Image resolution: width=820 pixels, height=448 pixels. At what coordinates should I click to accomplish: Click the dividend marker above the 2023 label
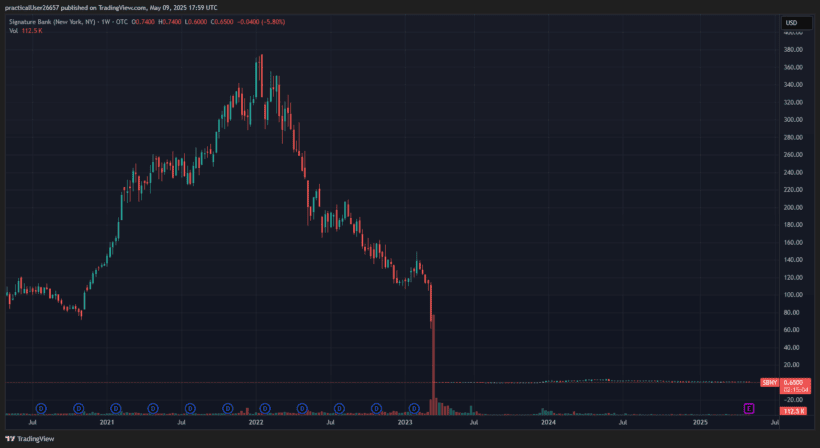click(x=414, y=408)
